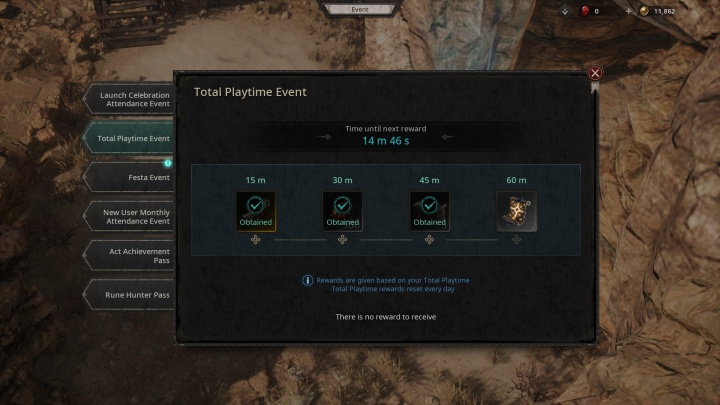720x405 pixels.
Task: Click the red gem currency icon
Action: (585, 11)
